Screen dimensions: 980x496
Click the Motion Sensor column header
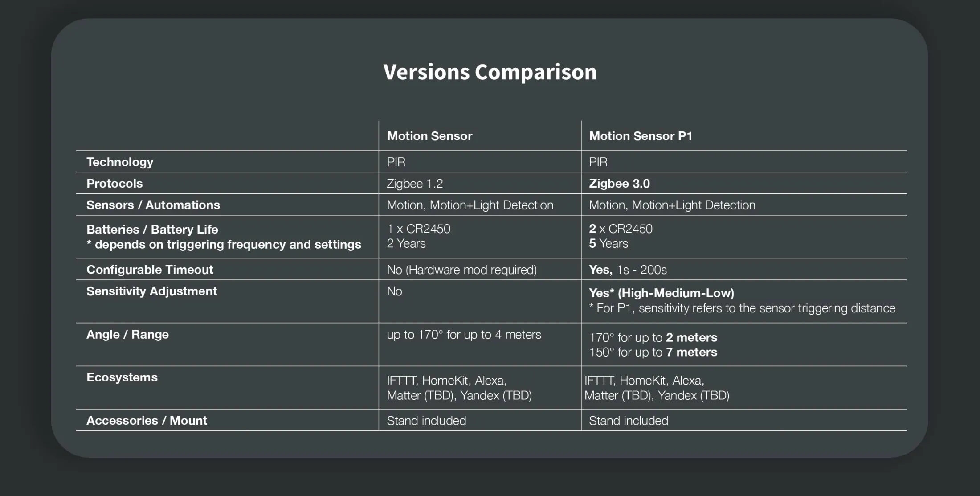pyautogui.click(x=429, y=136)
